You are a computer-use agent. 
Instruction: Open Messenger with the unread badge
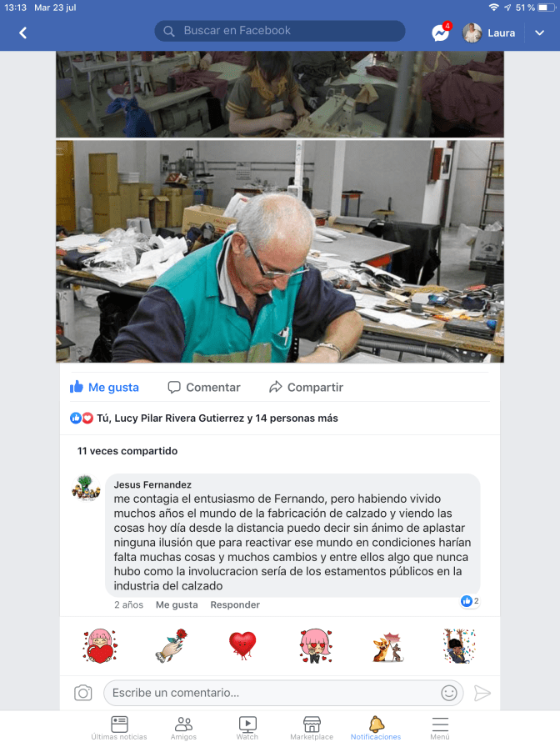[441, 33]
